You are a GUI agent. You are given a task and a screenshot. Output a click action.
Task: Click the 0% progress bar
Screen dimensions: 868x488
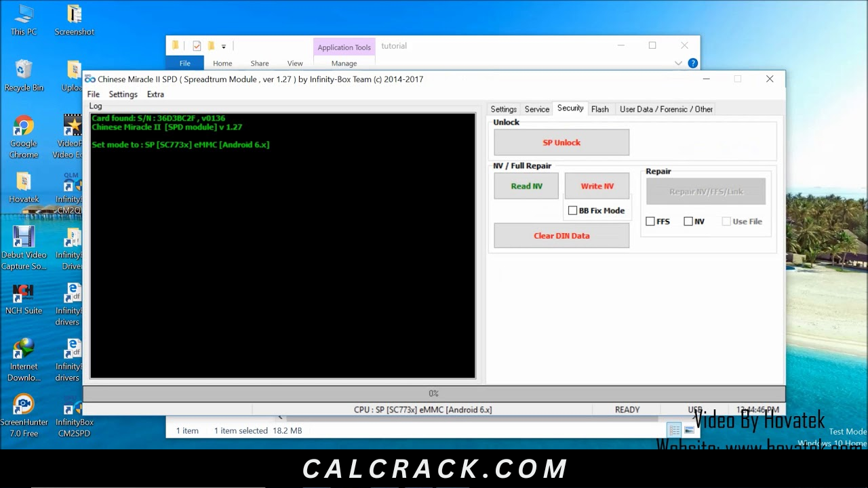point(434,393)
